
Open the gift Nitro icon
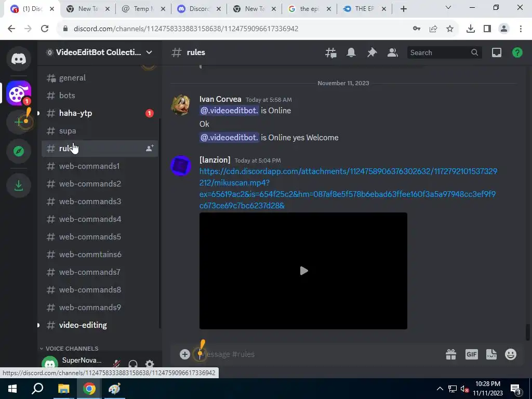[x=451, y=354]
